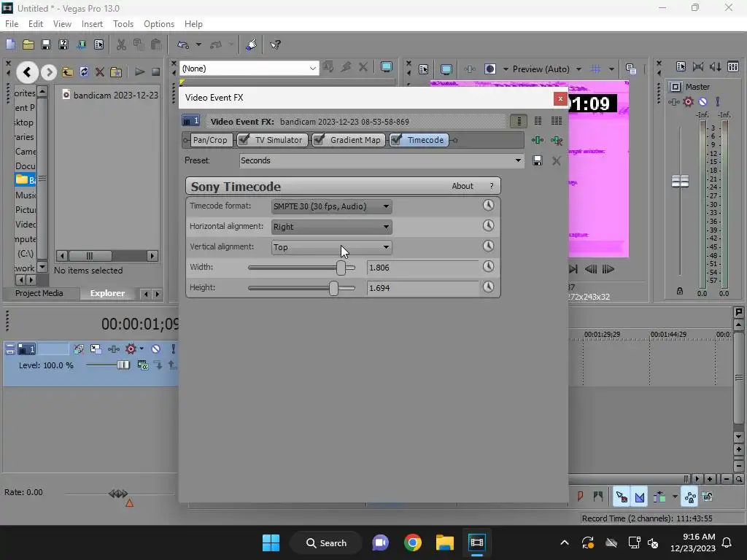Click the taskbar Search box
Screen dimensions: 747x560
click(x=326, y=542)
